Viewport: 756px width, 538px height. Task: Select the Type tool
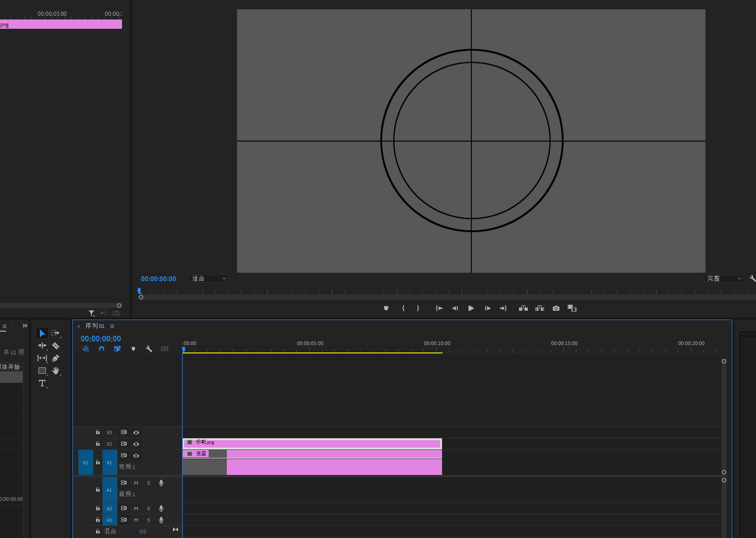42,383
